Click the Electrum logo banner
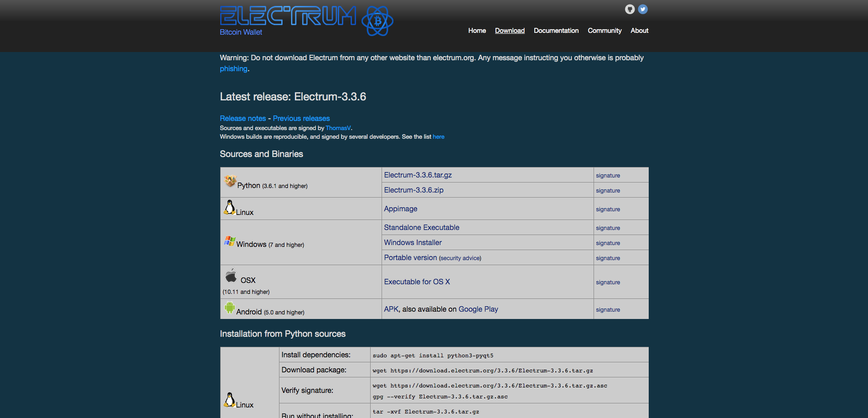Screen dimensions: 868x418 pos(288,16)
